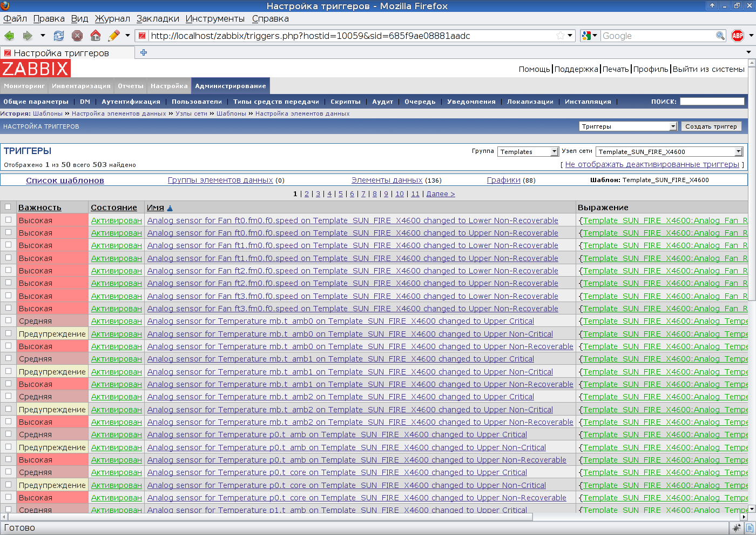756x535 pixels.
Task: Click the Adblock Plus ABP icon
Action: (x=738, y=36)
